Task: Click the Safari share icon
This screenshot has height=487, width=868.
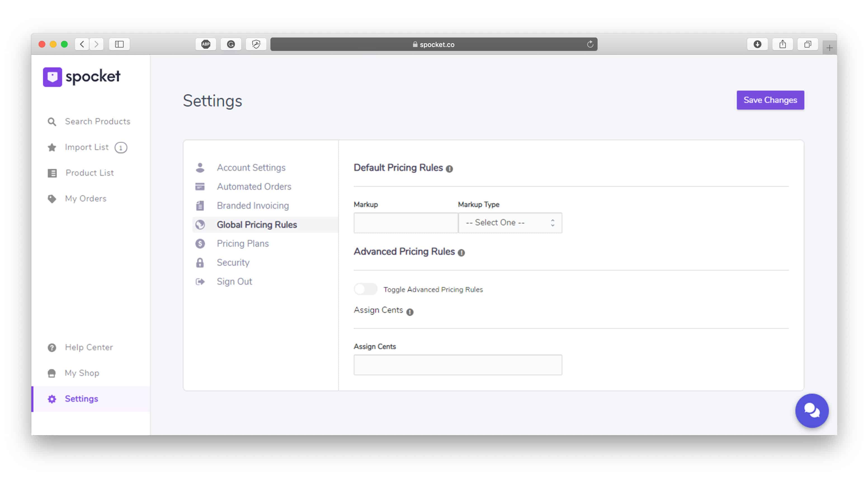Action: click(x=782, y=44)
